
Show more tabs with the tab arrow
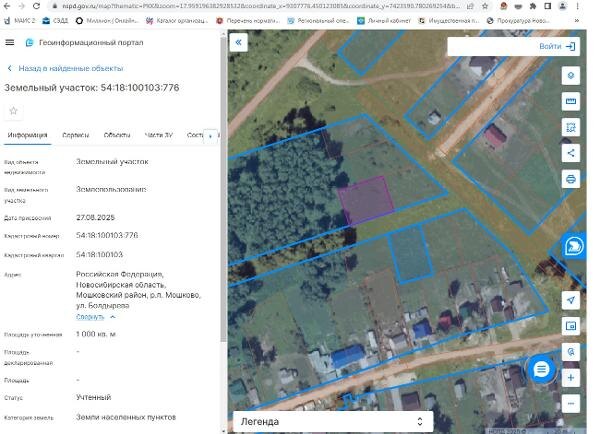coord(210,136)
